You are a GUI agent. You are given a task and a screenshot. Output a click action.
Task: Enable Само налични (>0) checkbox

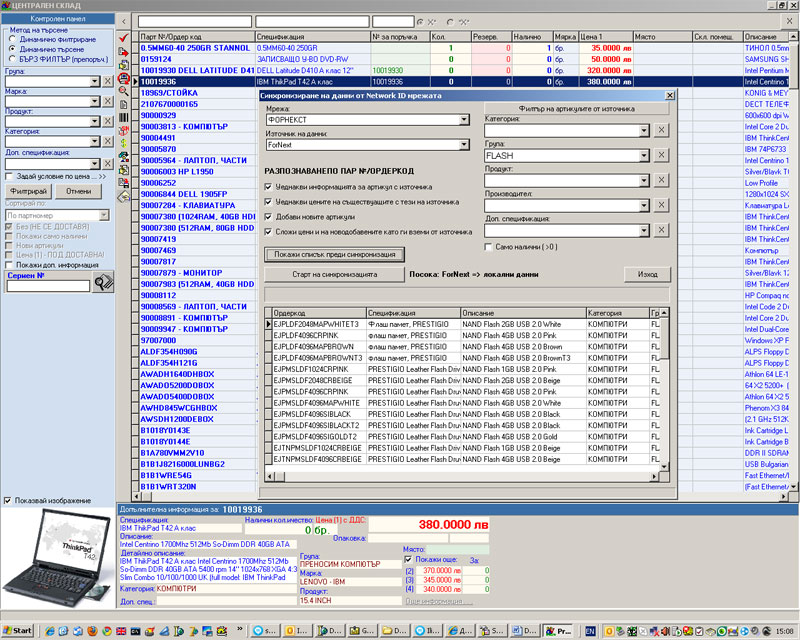pyautogui.click(x=488, y=247)
